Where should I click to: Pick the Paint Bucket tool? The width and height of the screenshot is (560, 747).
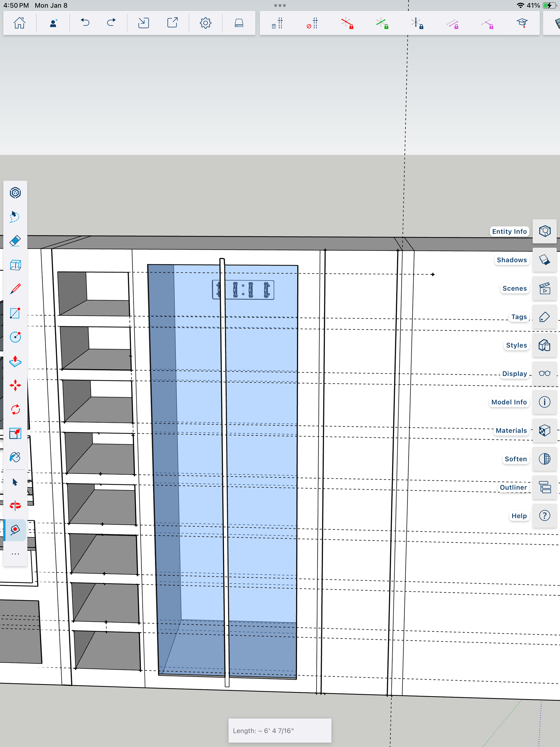click(15, 457)
